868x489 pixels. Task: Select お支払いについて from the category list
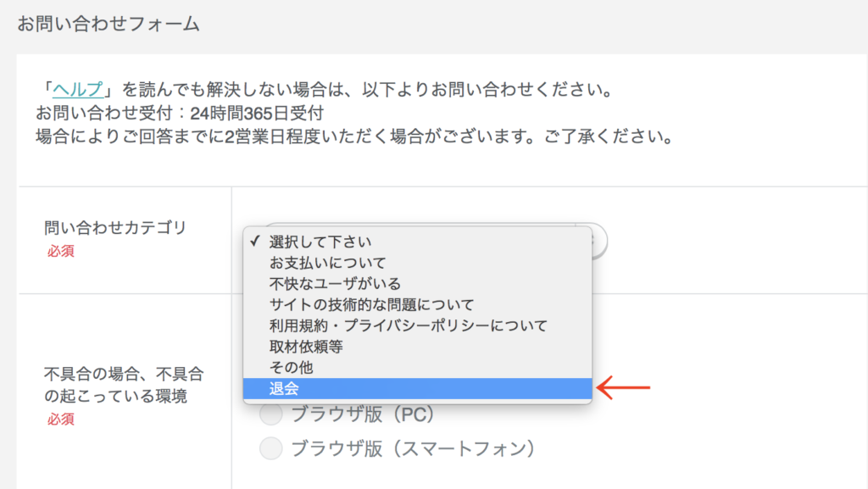[x=327, y=263]
